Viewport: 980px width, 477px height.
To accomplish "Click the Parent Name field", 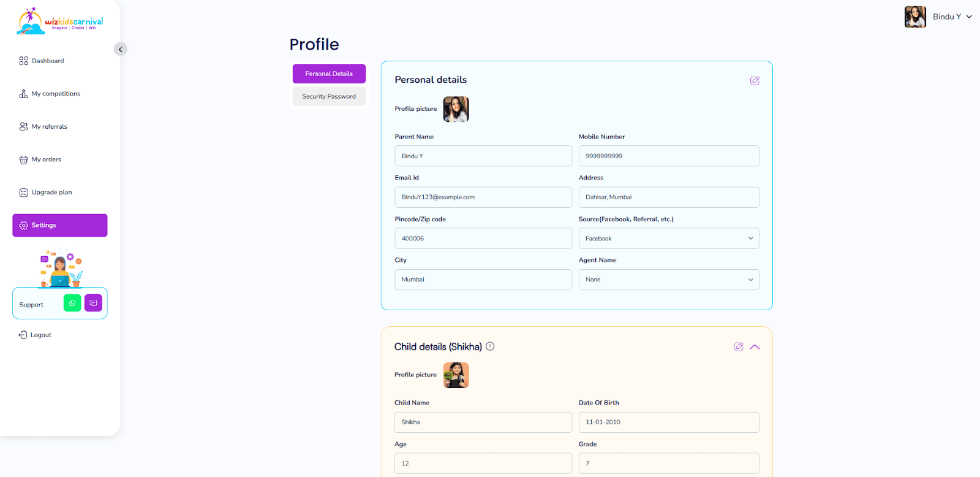I will [x=483, y=156].
